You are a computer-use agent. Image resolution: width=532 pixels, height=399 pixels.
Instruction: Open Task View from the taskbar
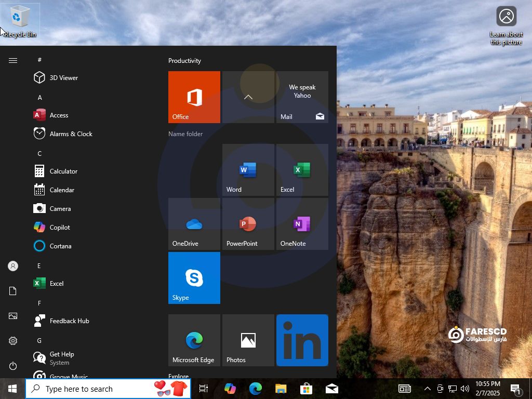click(204, 389)
